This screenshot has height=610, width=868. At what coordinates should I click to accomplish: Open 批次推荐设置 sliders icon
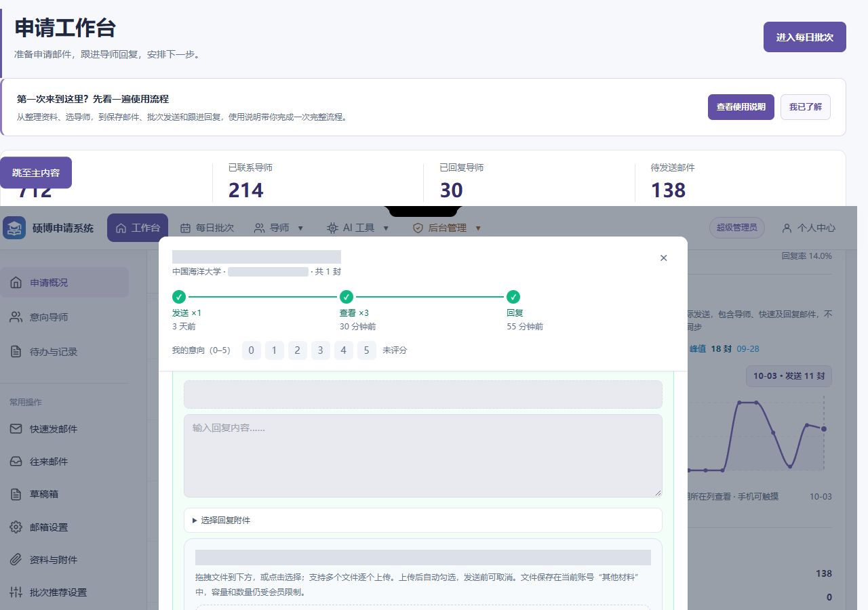coord(16,592)
